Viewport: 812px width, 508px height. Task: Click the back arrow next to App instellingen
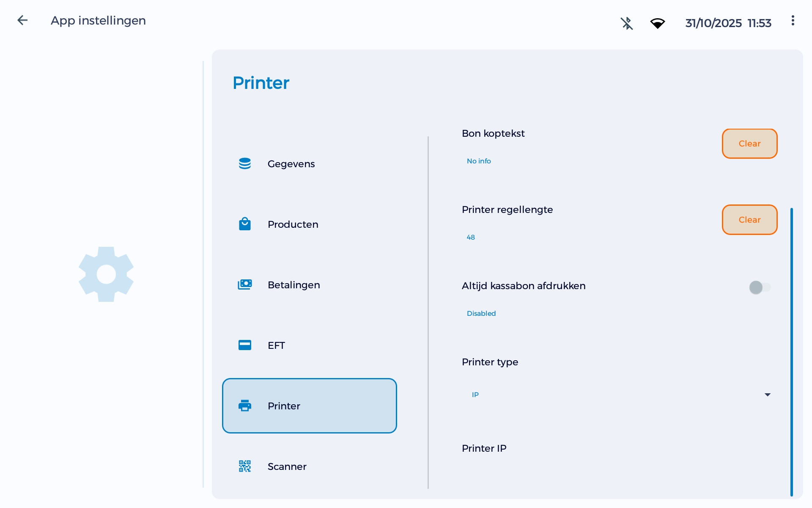pyautogui.click(x=22, y=20)
